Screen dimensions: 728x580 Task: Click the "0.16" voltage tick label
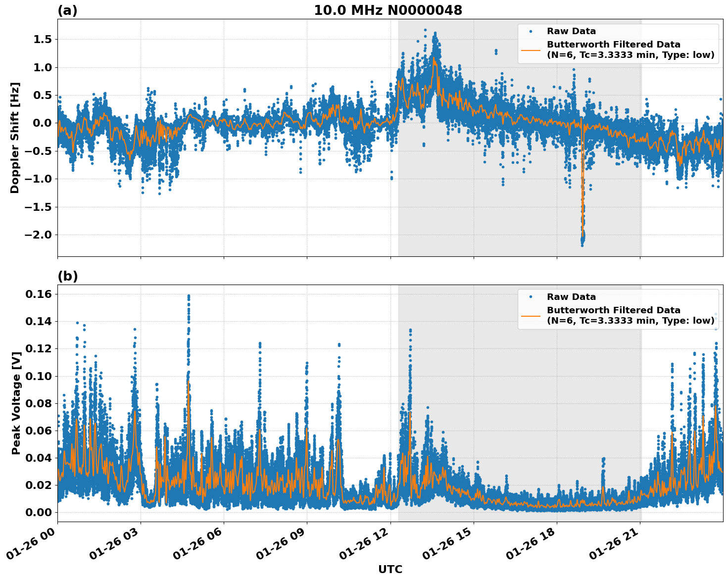point(40,294)
